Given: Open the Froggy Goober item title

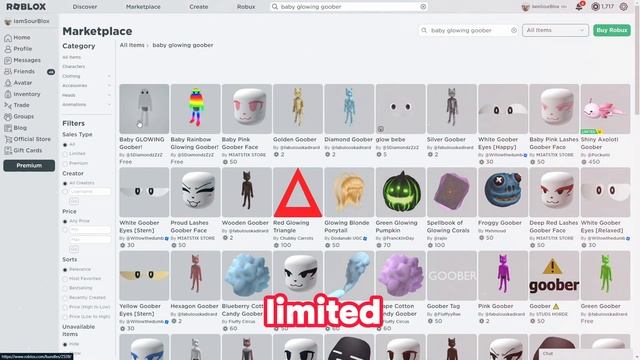Looking at the screenshot, I should pos(500,223).
